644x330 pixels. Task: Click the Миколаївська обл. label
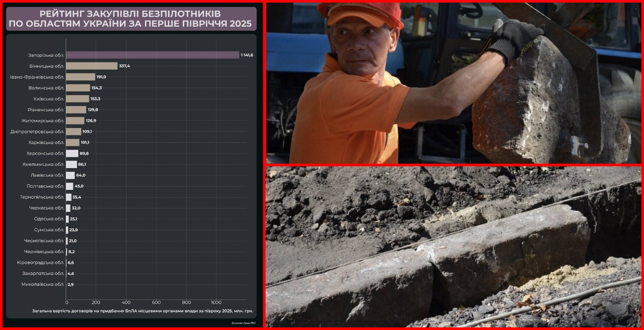[43, 284]
